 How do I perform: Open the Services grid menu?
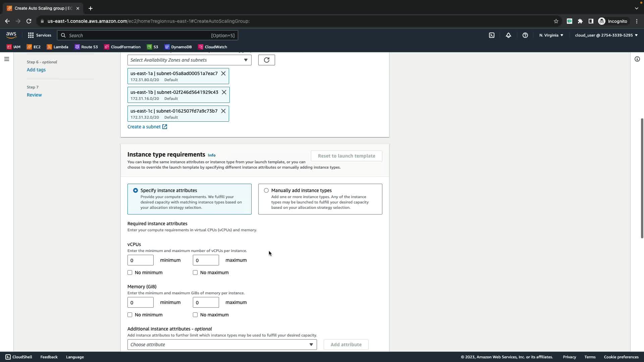pos(39,35)
